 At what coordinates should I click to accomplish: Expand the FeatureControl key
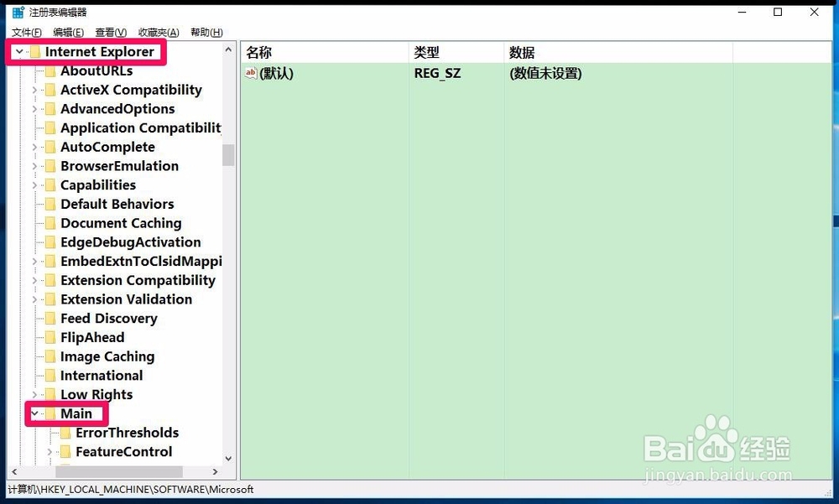50,451
